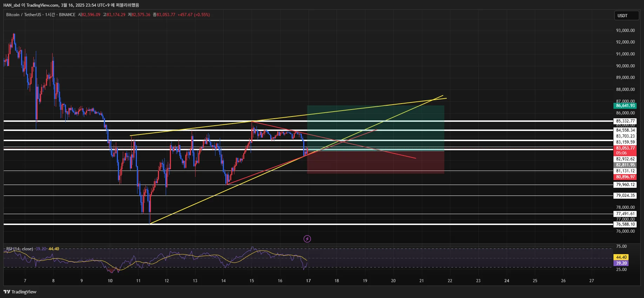This screenshot has width=644, height=298.
Task: Click the green 86,641.93 target price label
Action: 625,106
